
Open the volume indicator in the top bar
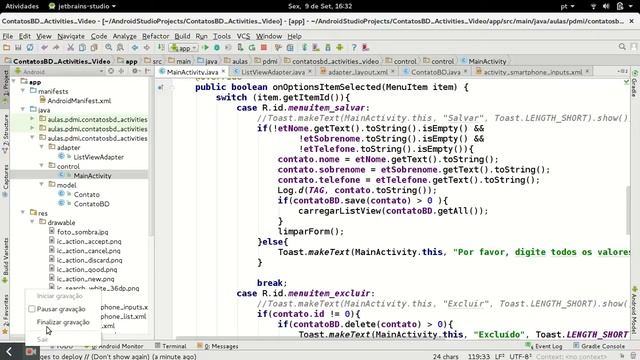click(x=606, y=6)
